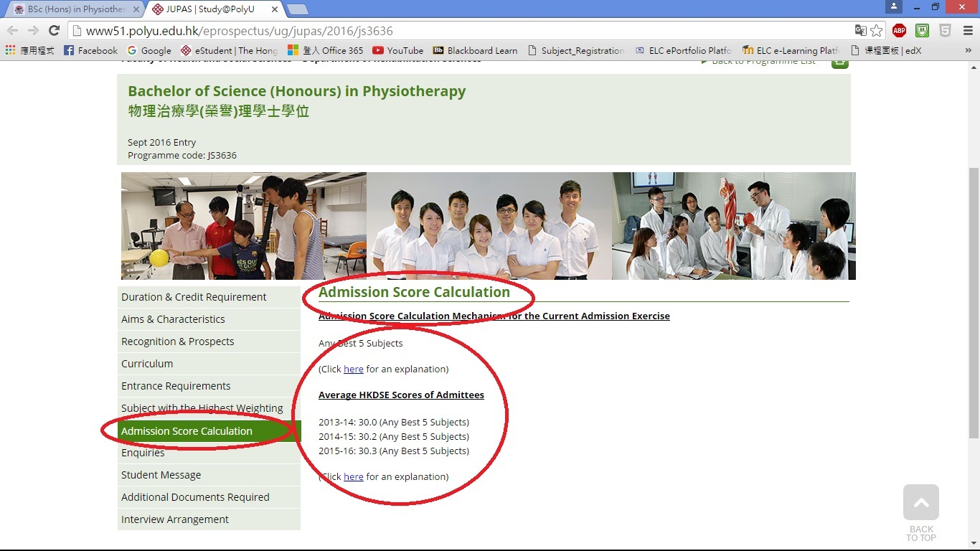Go back using the browser back arrow
The width and height of the screenshot is (980, 551).
[12, 31]
